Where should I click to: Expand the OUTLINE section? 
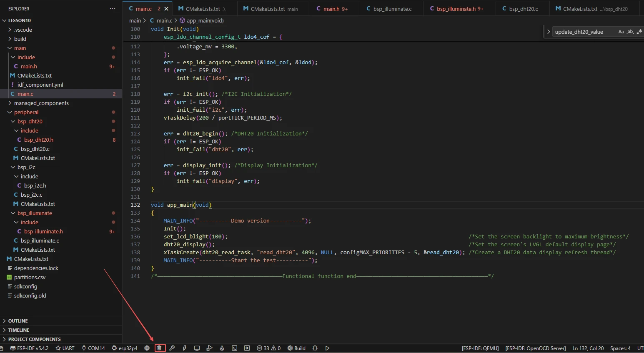click(x=18, y=321)
